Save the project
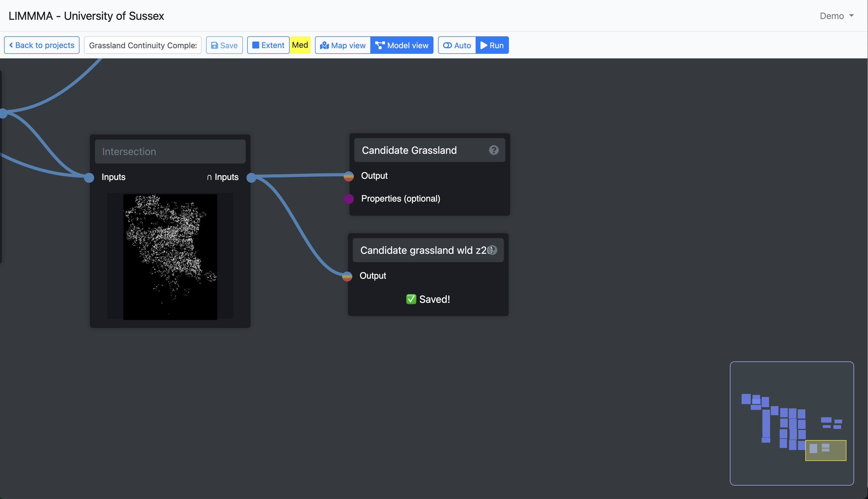Image resolution: width=868 pixels, height=499 pixels. tap(224, 45)
